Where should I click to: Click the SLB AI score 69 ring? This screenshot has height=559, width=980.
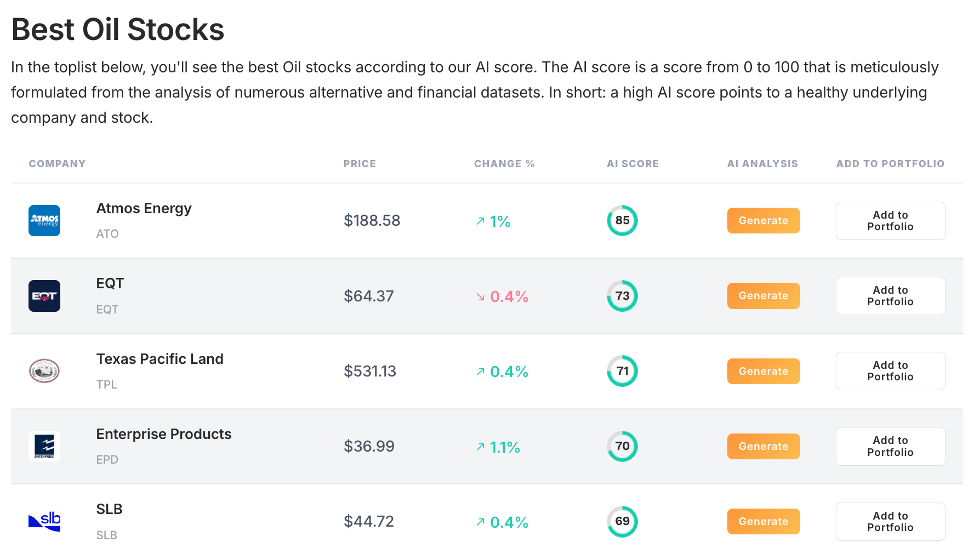click(x=622, y=521)
